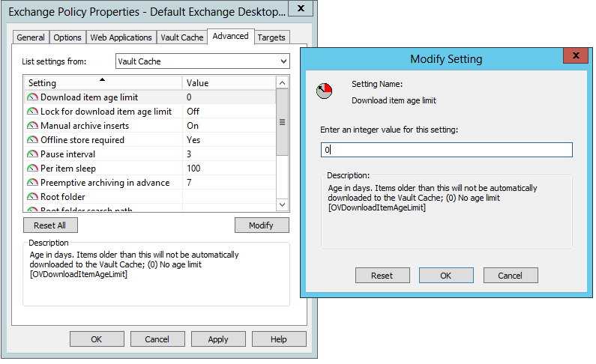Click the gauge icon beside Manual archive inserts

tap(32, 126)
